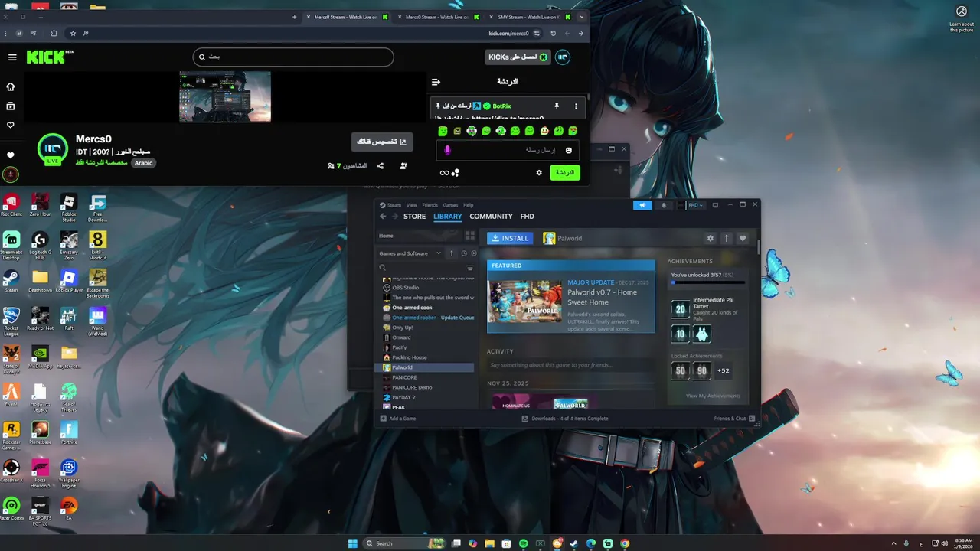980x551 pixels.
Task: Open the Help menu in Steam
Action: (469, 205)
